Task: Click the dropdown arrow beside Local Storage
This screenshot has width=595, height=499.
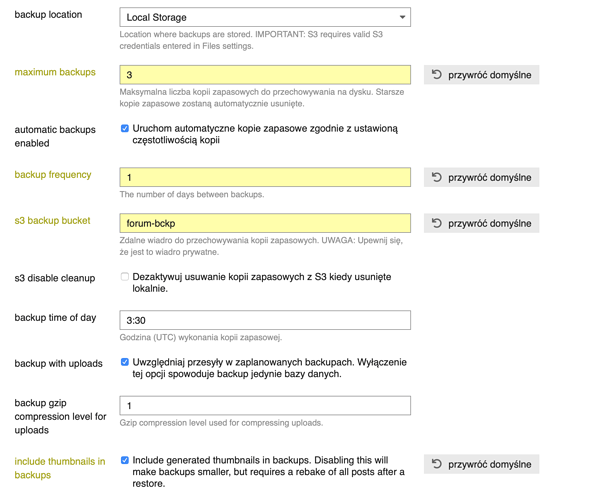Action: pyautogui.click(x=402, y=17)
